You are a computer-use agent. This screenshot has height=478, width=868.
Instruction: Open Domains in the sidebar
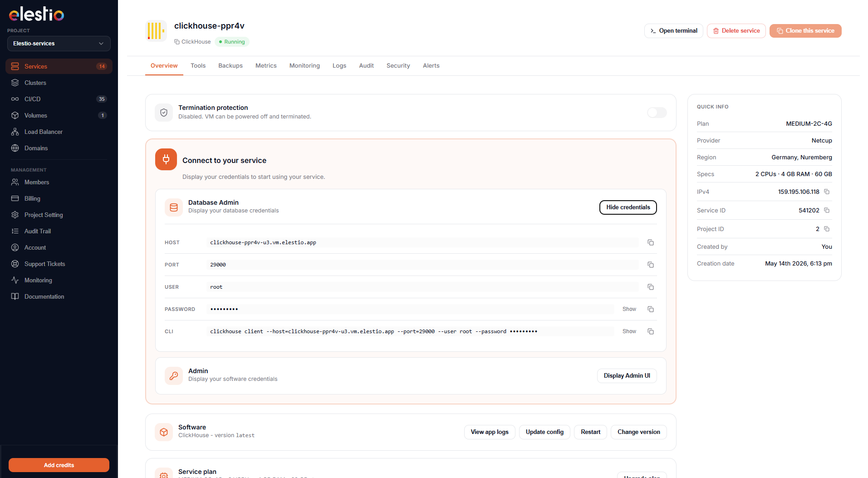click(59, 148)
